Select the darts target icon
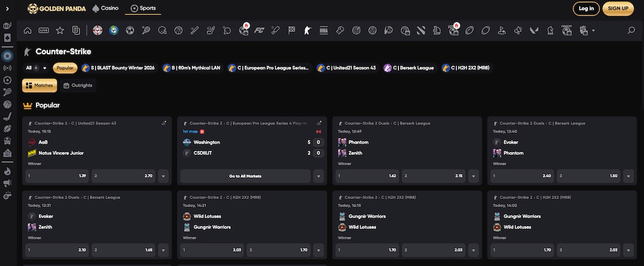This screenshot has width=644, height=266. point(356,30)
